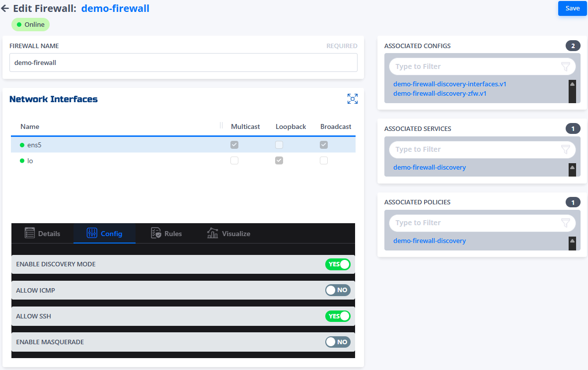Screen dimensions: 588x370
Task: Focus the Associated Services filter field
Action: tap(482, 149)
